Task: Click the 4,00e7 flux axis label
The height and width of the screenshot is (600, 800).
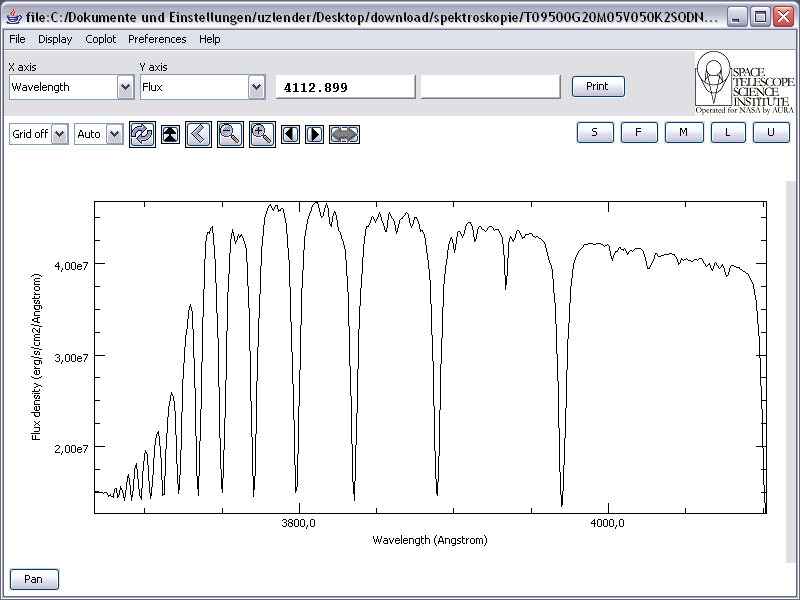Action: pos(71,266)
